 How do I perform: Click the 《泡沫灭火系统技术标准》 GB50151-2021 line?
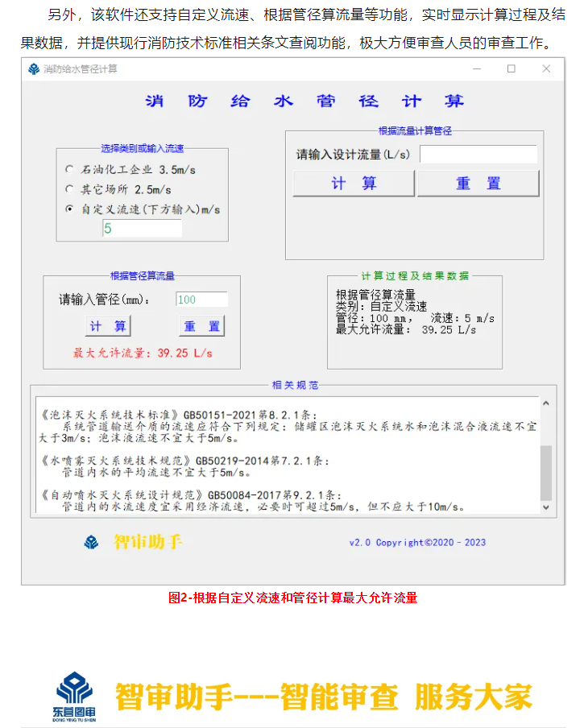pos(179,415)
